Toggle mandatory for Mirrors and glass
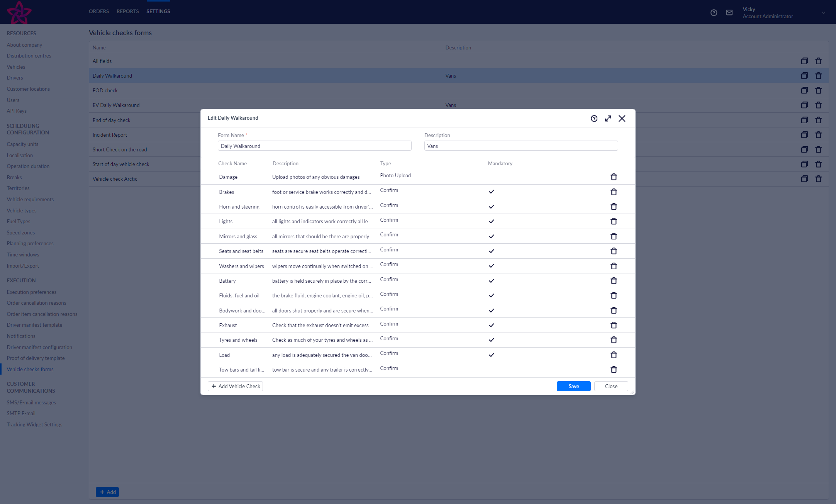This screenshot has width=836, height=504. [491, 236]
